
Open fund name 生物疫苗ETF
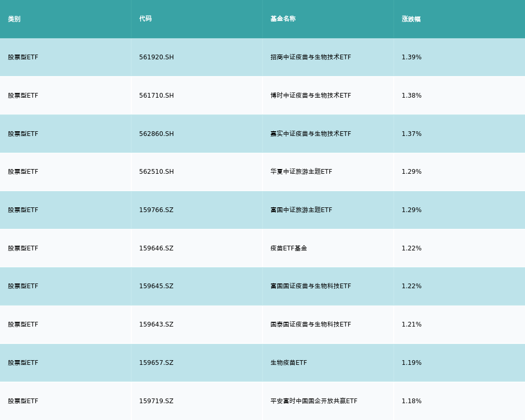[x=289, y=363]
